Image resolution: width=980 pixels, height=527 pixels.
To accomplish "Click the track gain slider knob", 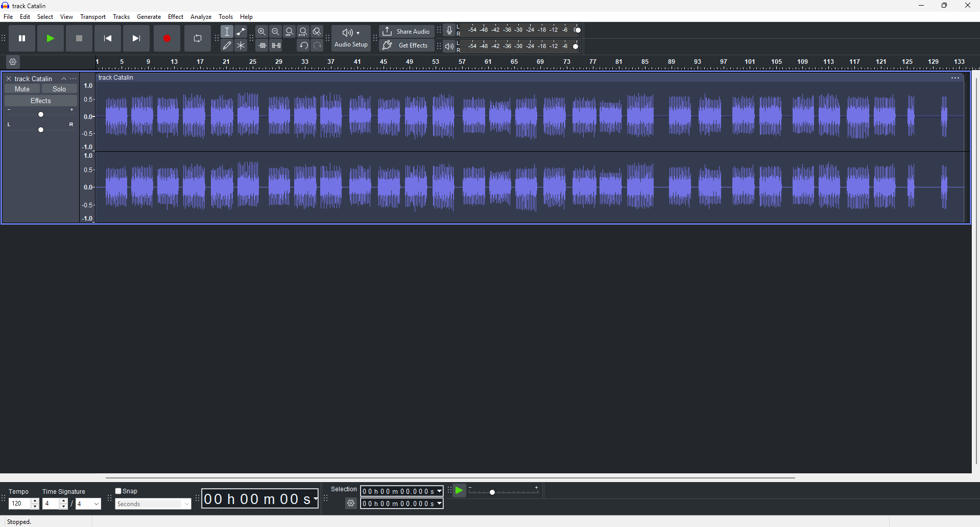I will point(41,114).
